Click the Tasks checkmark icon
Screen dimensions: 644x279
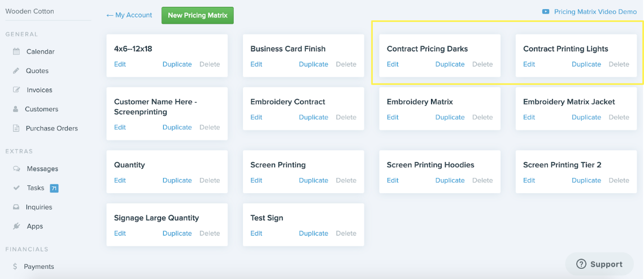point(16,188)
